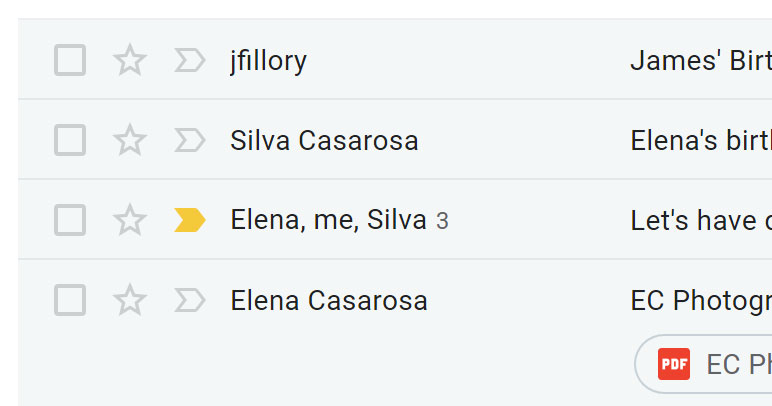Mark jfillory email as important
Image resolution: width=772 pixels, height=406 pixels.
point(189,61)
